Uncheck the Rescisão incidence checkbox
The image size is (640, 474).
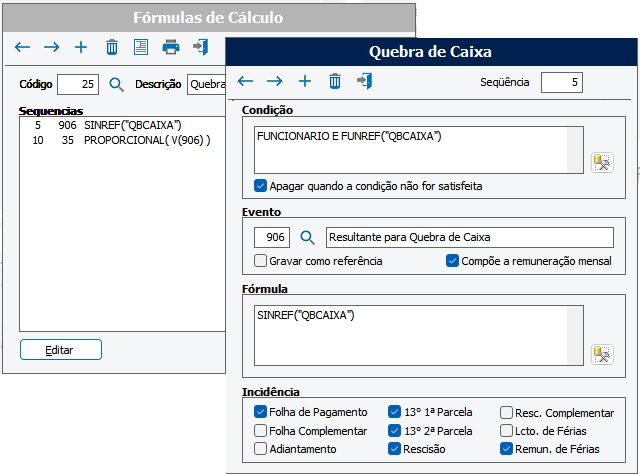tap(394, 449)
